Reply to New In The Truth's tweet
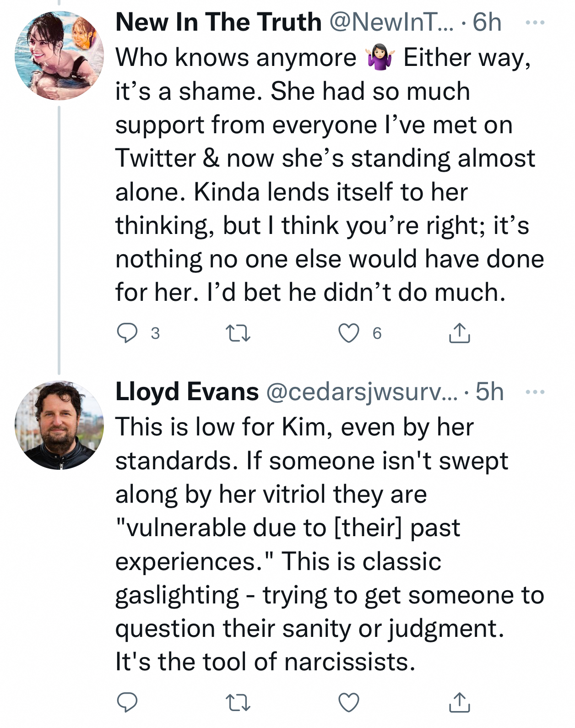 (x=127, y=333)
